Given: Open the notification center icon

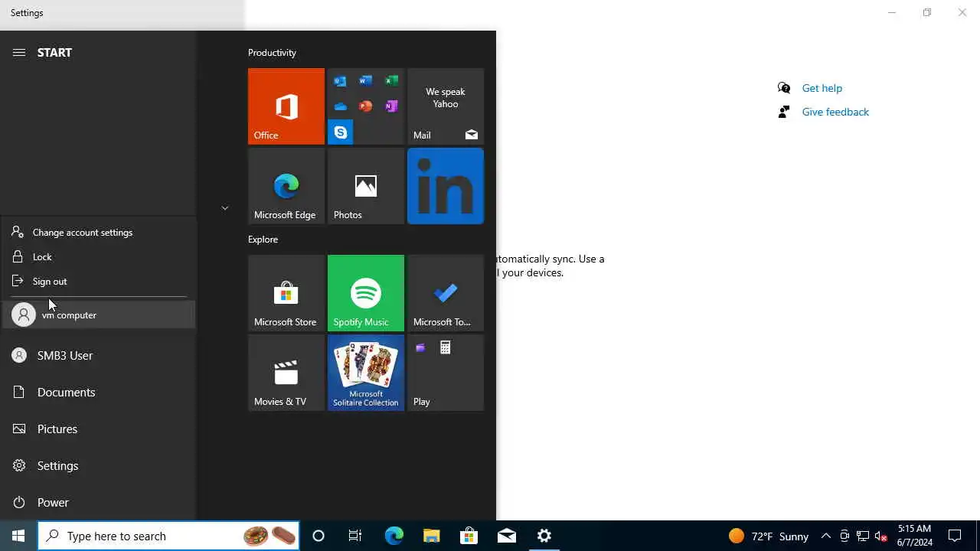Looking at the screenshot, I should [x=955, y=536].
